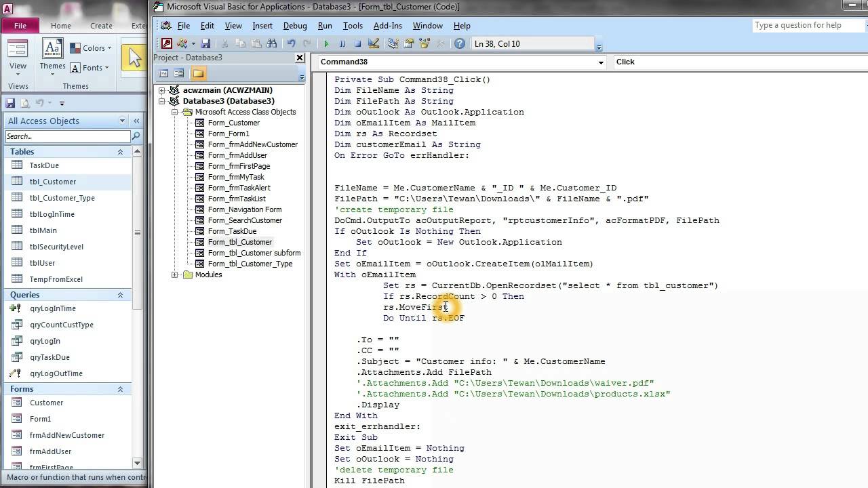
Task: Click the Reset stop icon
Action: pyautogui.click(x=357, y=43)
